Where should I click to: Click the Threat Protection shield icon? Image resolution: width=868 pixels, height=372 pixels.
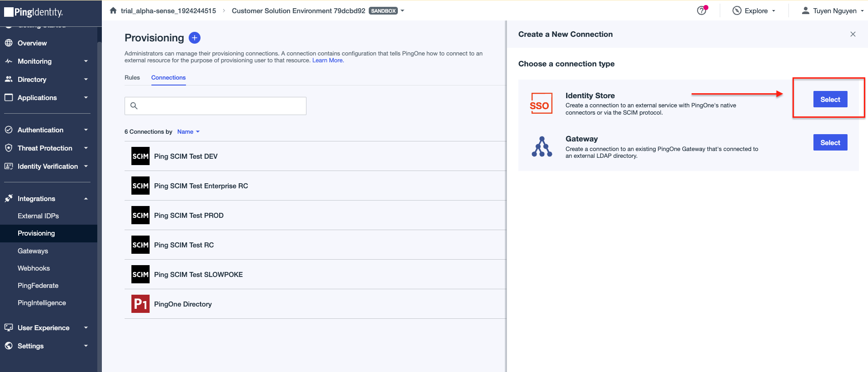(x=9, y=148)
